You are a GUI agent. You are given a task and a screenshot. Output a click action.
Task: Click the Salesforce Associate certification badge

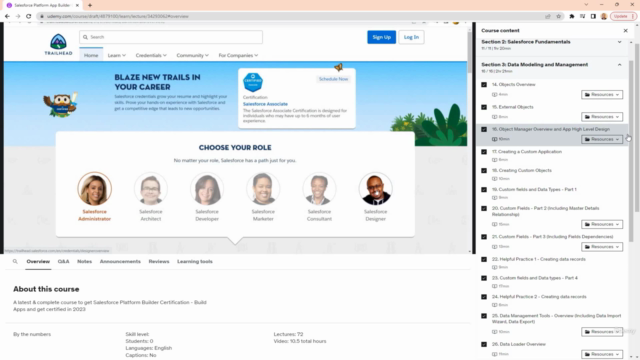click(x=253, y=82)
